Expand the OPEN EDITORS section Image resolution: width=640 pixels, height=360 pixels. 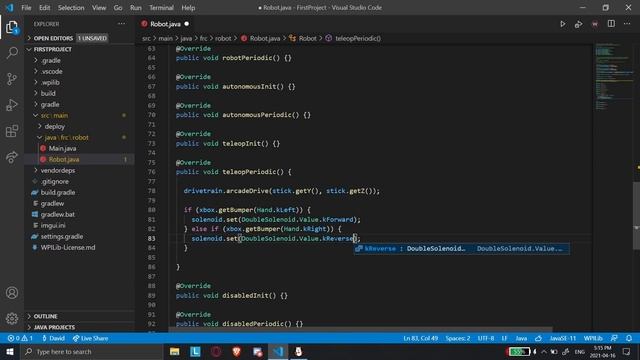[x=80, y=38]
